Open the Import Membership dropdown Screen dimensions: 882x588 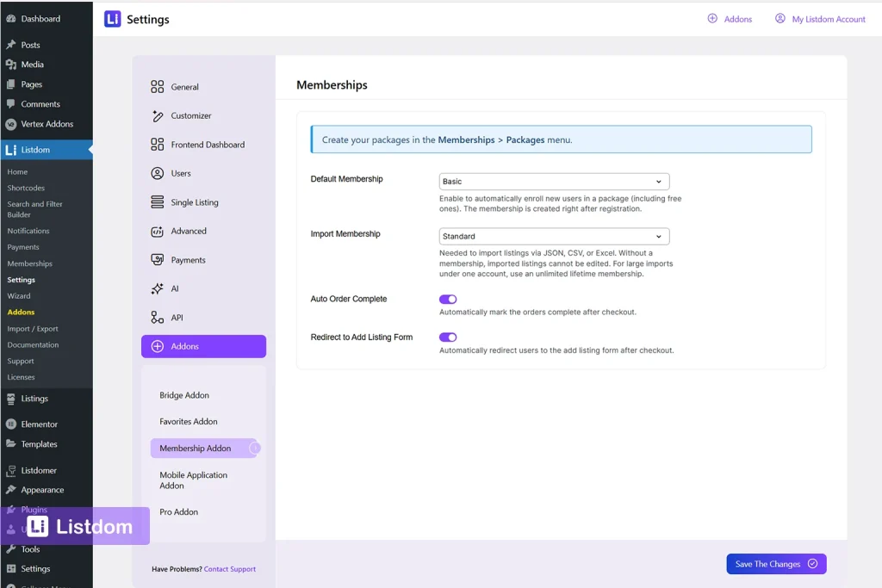click(x=554, y=236)
